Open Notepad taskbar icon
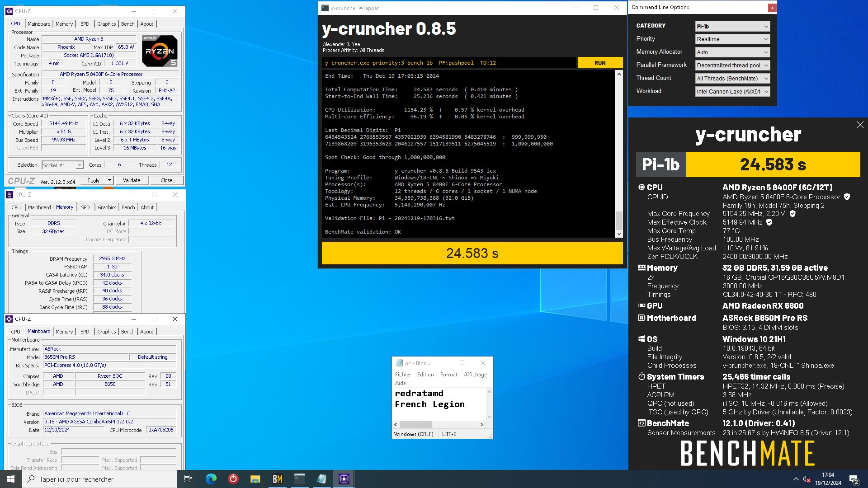Screen dimensions: 868x488 coord(322,479)
